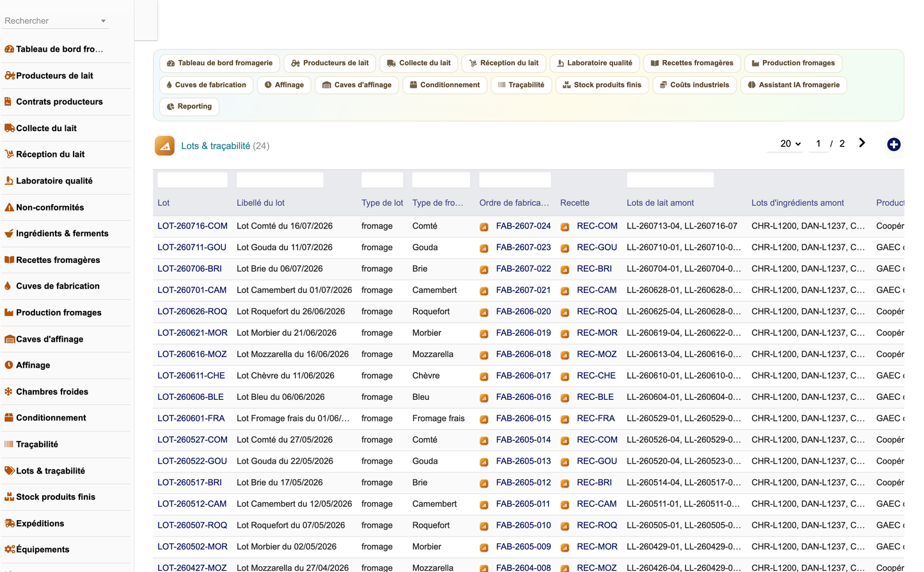Open the Cuves de fabrication top tab

coord(206,85)
